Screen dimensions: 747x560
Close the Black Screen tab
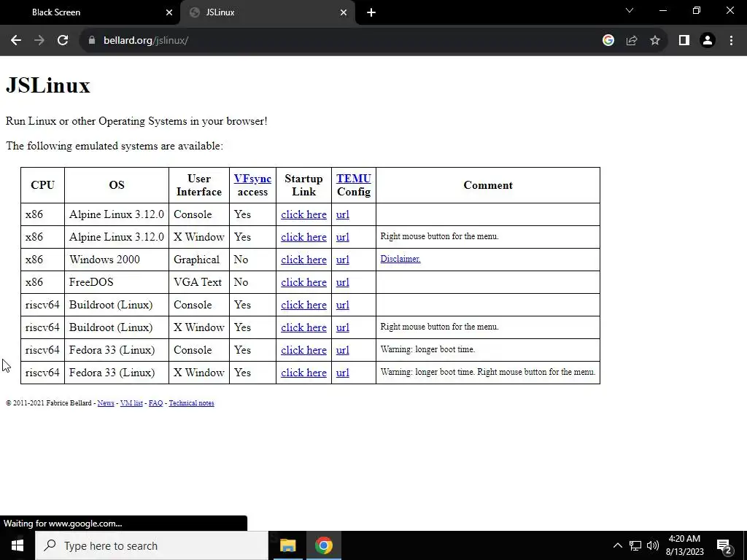coord(169,13)
